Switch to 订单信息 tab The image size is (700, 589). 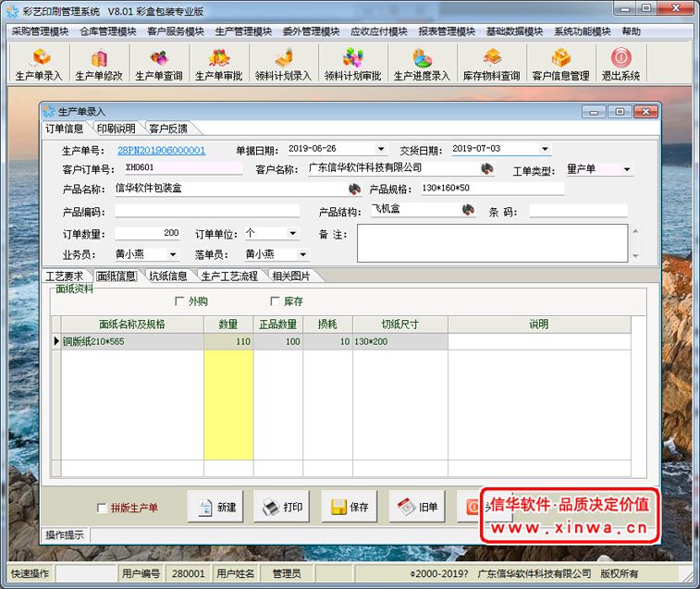[x=65, y=129]
